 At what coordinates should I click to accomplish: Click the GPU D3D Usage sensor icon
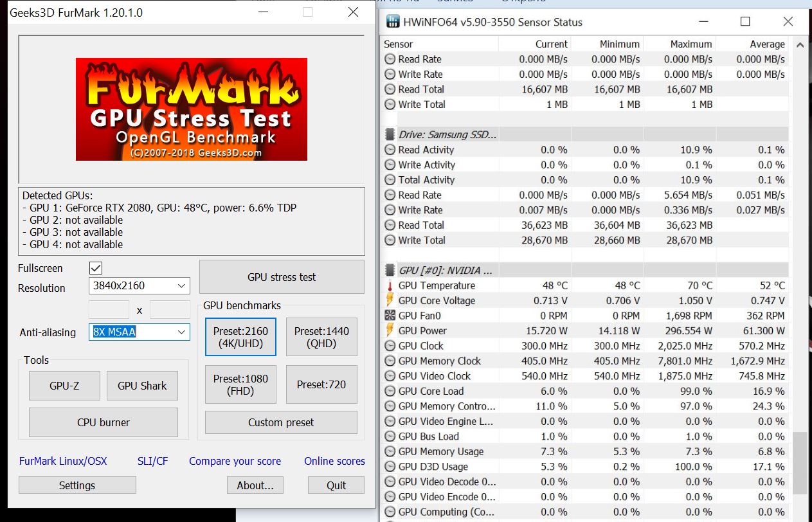pos(390,467)
